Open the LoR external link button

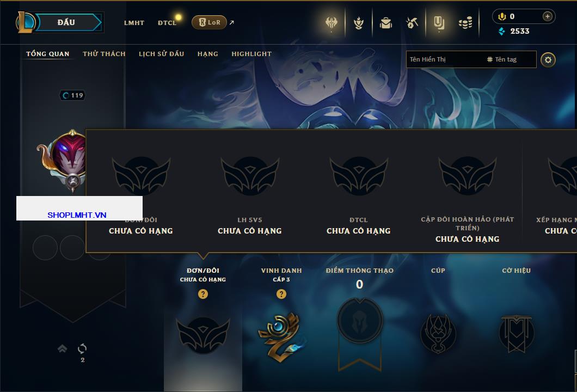(x=209, y=22)
